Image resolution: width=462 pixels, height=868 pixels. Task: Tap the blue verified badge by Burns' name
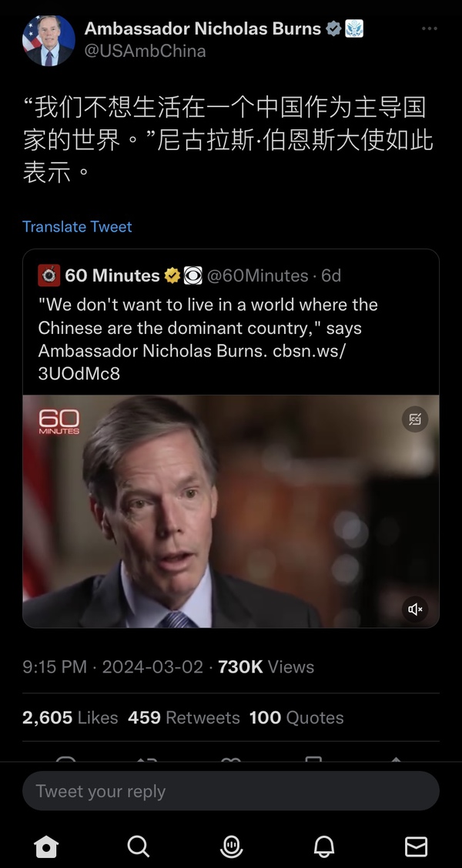tap(333, 28)
